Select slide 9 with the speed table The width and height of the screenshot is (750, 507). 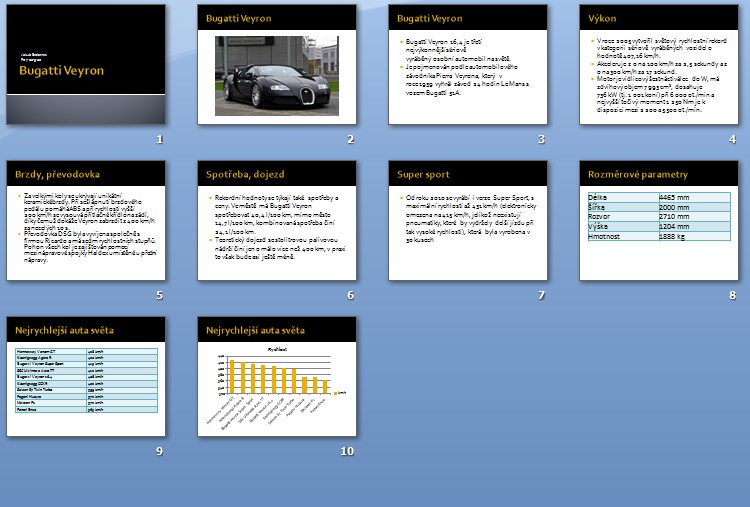(86, 376)
